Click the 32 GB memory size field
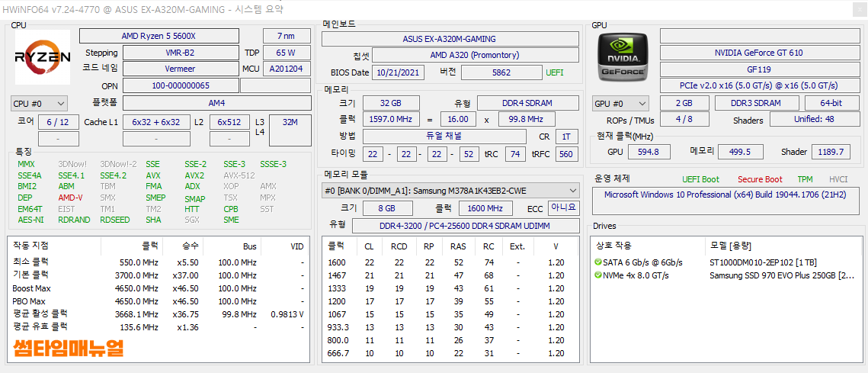The height and width of the screenshot is (373, 868). coord(391,103)
